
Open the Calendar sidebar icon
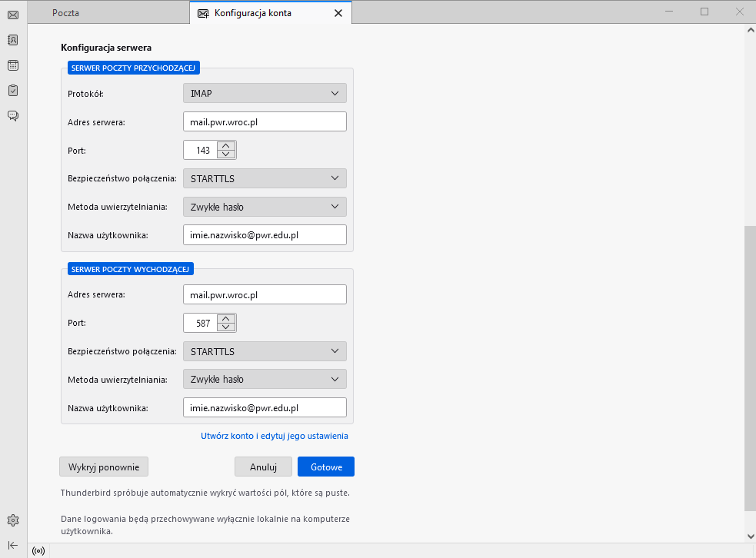pyautogui.click(x=13, y=65)
